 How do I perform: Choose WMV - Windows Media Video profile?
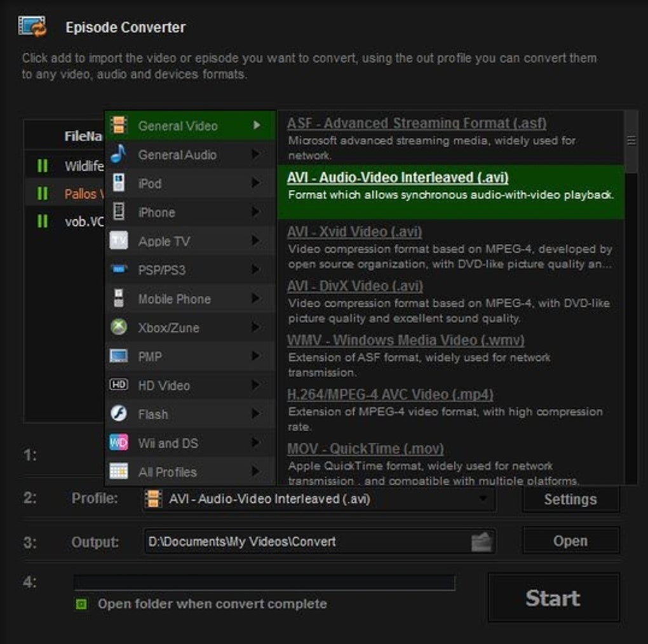coord(450,355)
